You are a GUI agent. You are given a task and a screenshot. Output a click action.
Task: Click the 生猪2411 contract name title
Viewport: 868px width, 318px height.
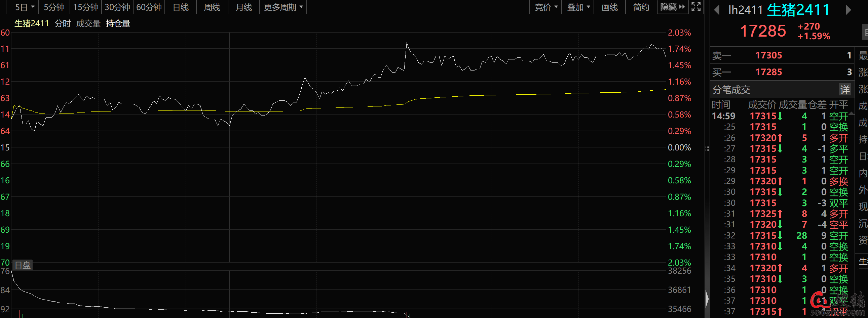click(798, 10)
